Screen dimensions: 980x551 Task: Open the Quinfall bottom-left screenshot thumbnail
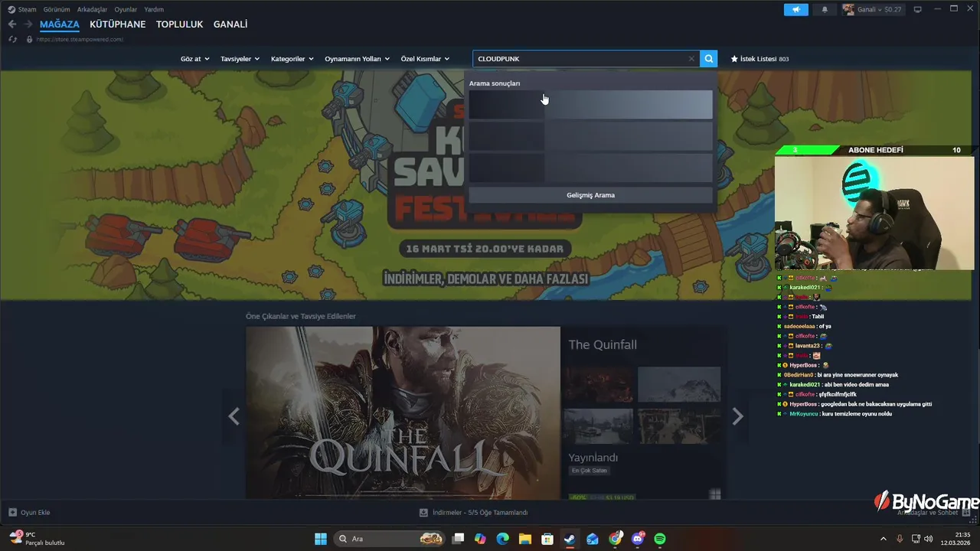point(599,426)
